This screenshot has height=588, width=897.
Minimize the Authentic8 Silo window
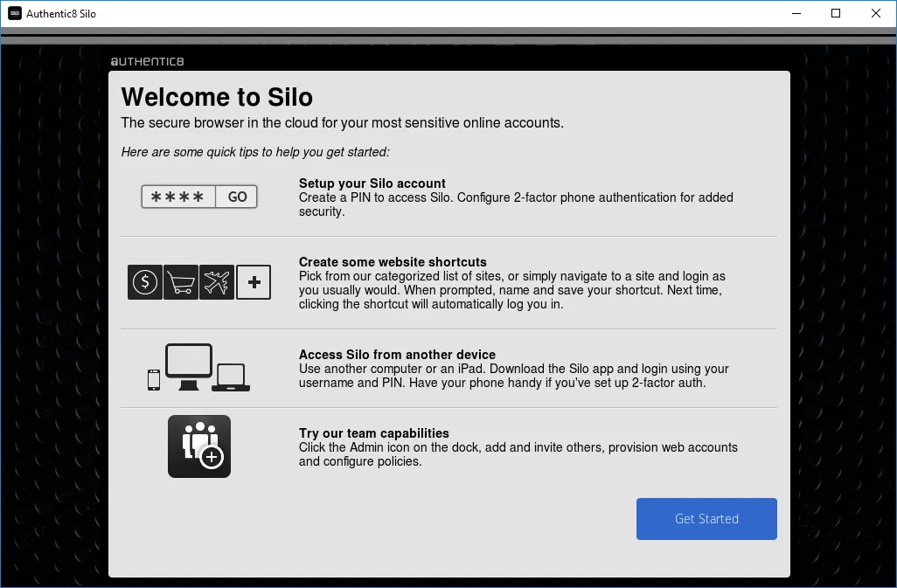tap(796, 13)
